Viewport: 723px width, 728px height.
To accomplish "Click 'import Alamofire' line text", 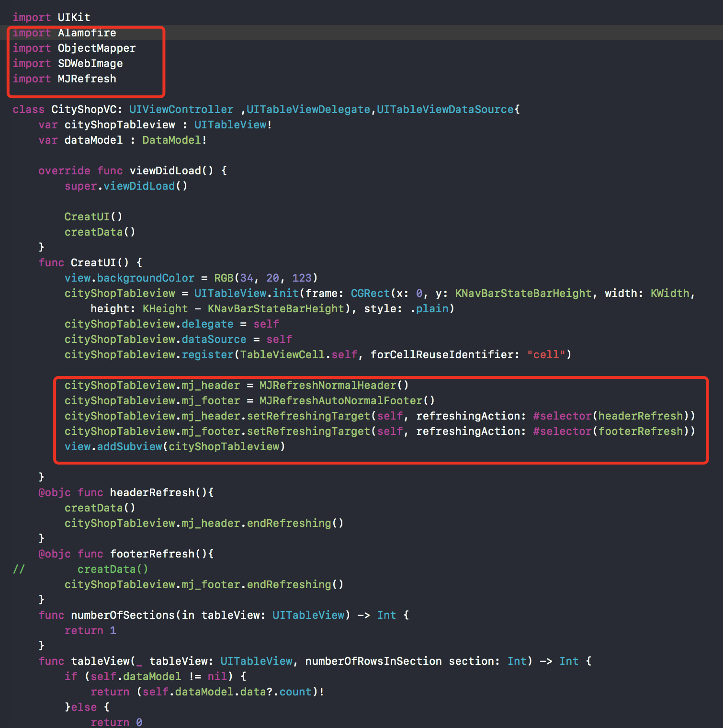I will pyautogui.click(x=64, y=33).
